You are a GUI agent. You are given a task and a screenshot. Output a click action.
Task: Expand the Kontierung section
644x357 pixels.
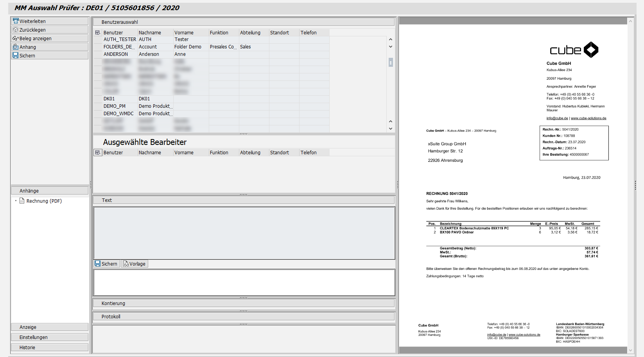pyautogui.click(x=113, y=303)
